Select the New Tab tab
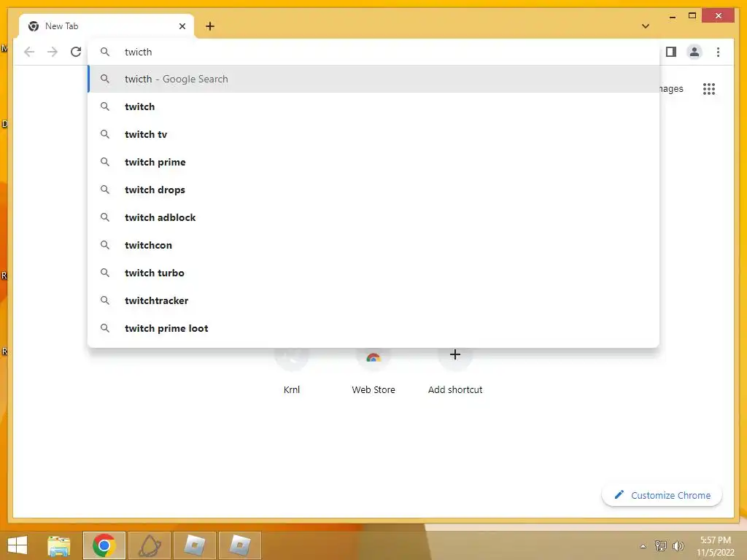The height and width of the screenshot is (560, 747). coord(107,26)
